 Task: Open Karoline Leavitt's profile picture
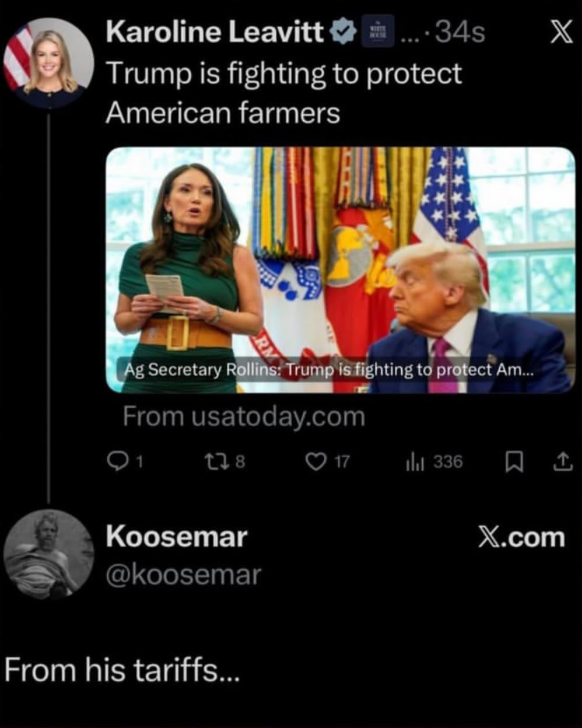click(48, 63)
